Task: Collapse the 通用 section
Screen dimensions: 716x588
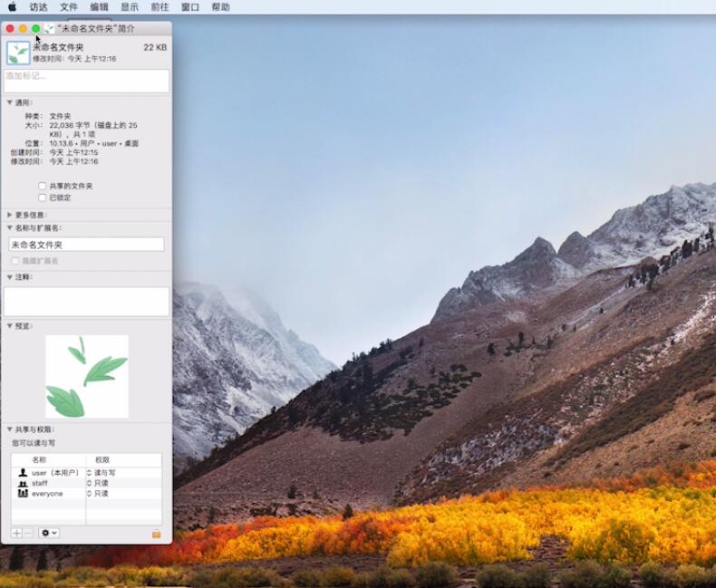Action: pyautogui.click(x=10, y=102)
